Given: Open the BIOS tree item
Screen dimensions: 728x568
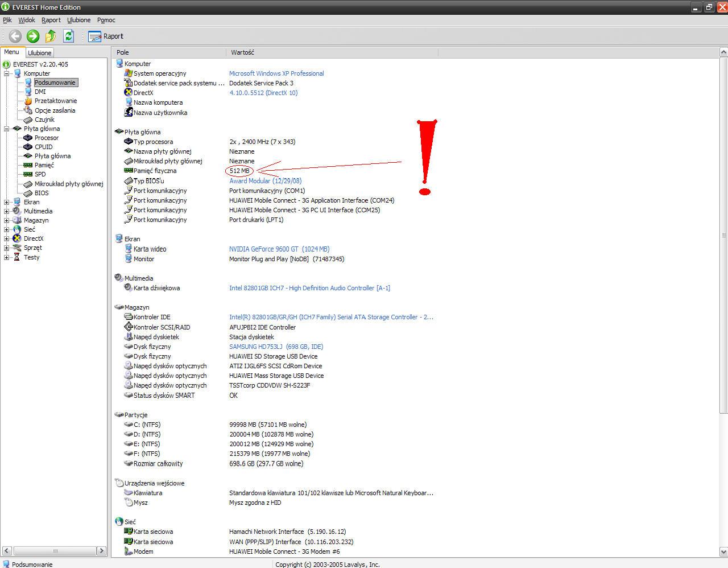Looking at the screenshot, I should pos(42,193).
